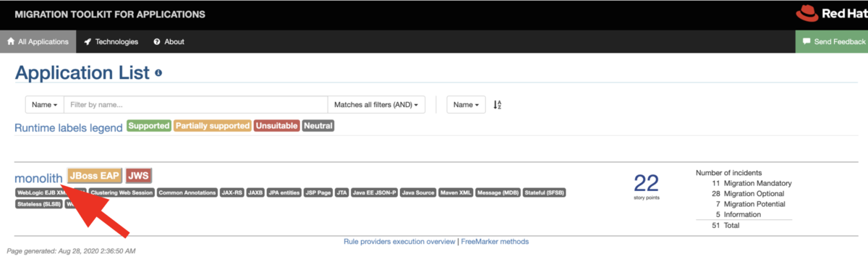The image size is (868, 262).
Task: Click the Clustering Web Session tag
Action: coord(122,193)
